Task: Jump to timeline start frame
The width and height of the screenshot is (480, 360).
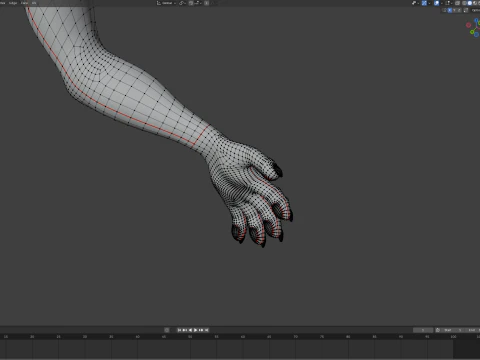Action: click(x=179, y=330)
